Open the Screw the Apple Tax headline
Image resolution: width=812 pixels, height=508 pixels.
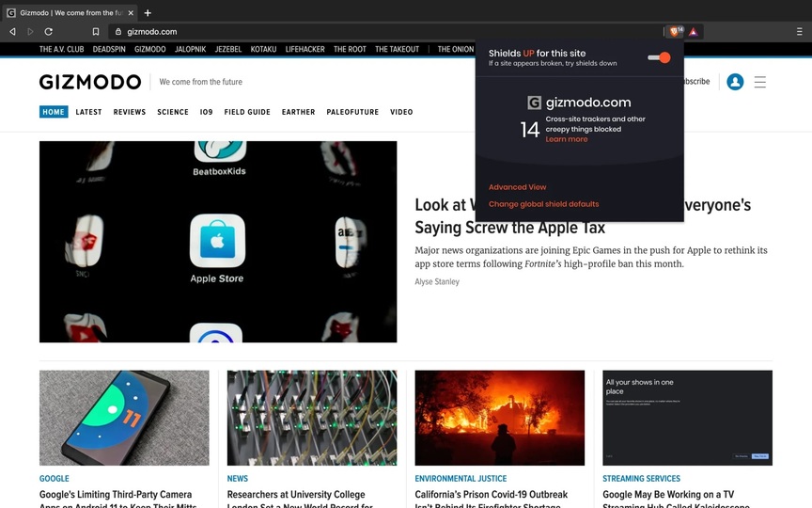[x=510, y=228]
